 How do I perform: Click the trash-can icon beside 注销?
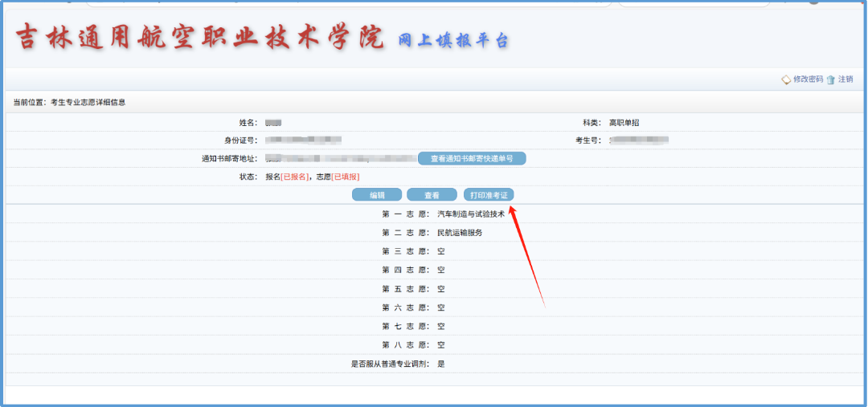pyautogui.click(x=831, y=79)
